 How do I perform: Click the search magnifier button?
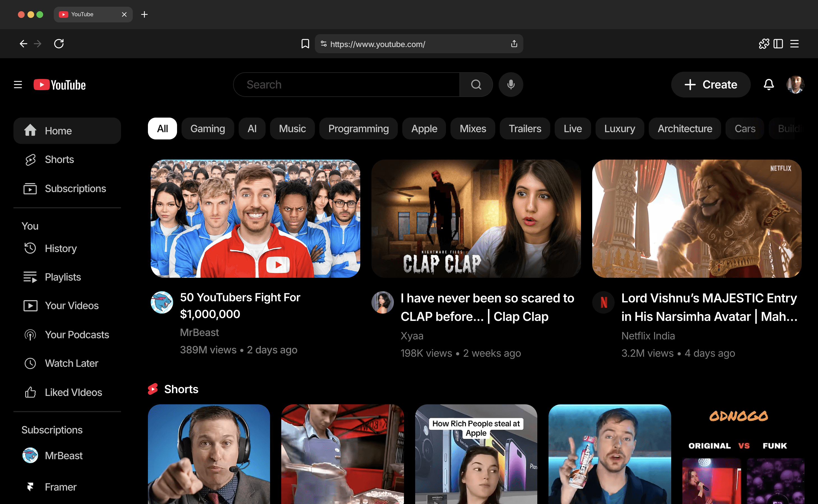click(476, 85)
